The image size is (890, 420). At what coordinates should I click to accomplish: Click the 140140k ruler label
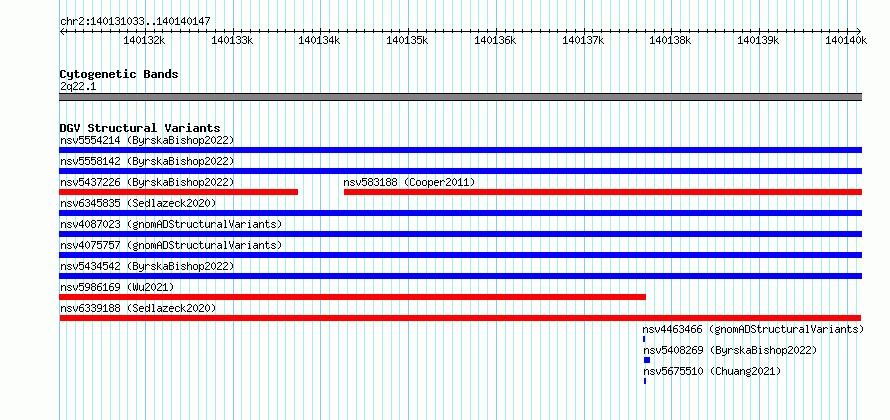point(846,40)
